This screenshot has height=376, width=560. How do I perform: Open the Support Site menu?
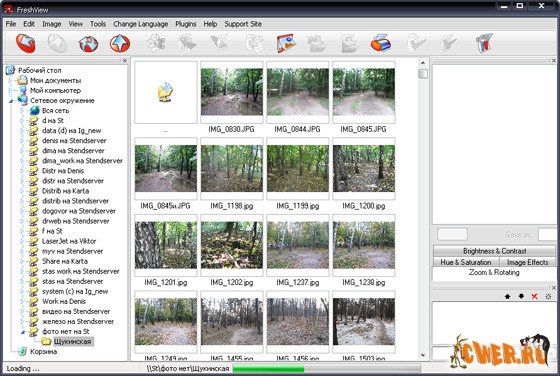point(243,24)
